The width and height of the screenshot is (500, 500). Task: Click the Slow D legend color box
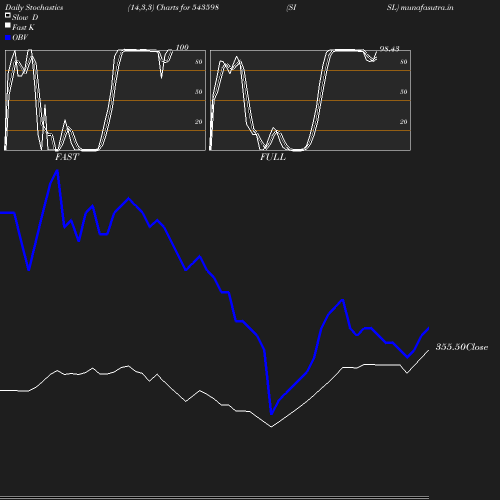pyautogui.click(x=8, y=15)
